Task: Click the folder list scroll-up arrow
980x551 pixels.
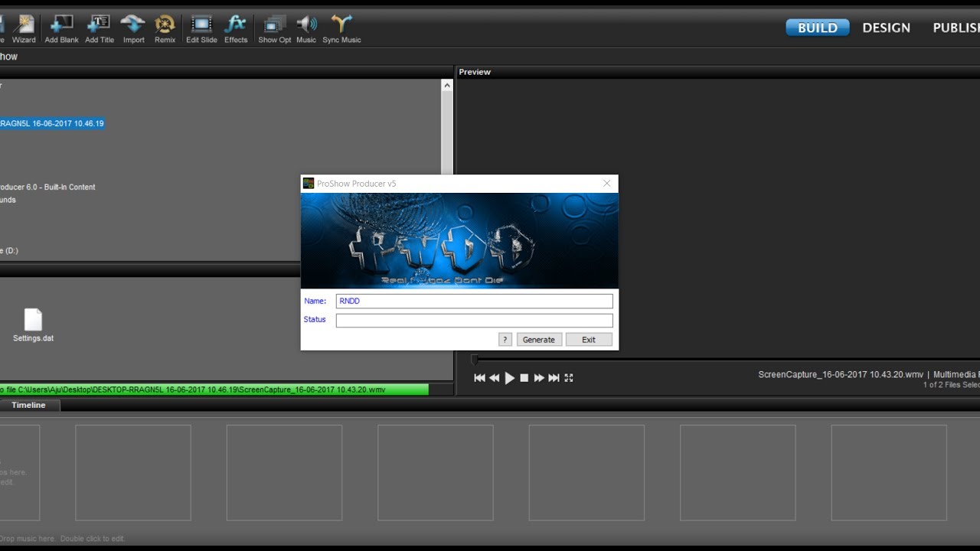Action: point(447,86)
